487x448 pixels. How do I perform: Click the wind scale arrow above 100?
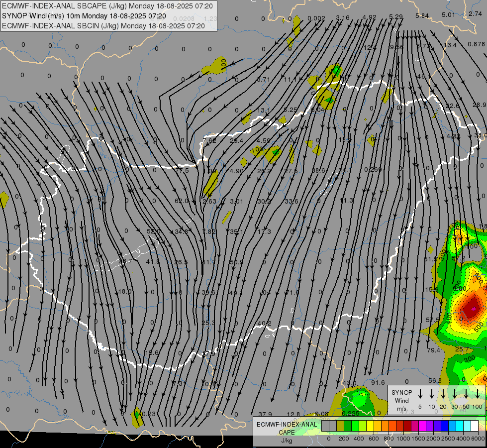[478, 394]
